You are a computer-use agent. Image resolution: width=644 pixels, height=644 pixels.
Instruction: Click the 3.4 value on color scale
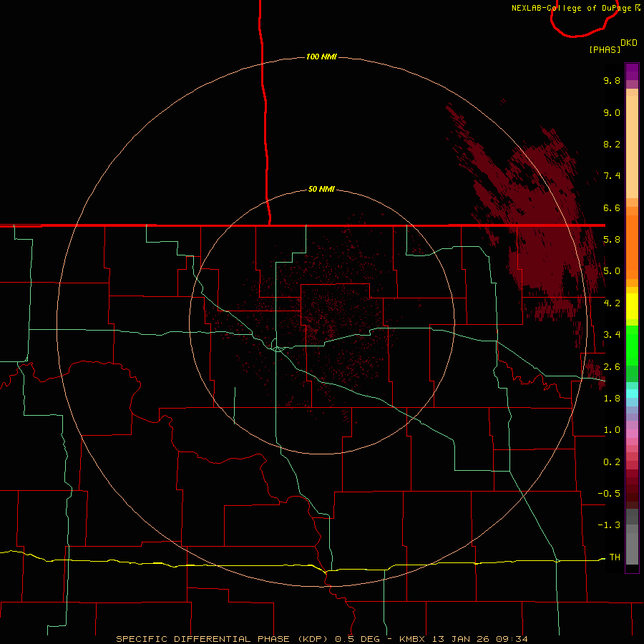pyautogui.click(x=612, y=335)
